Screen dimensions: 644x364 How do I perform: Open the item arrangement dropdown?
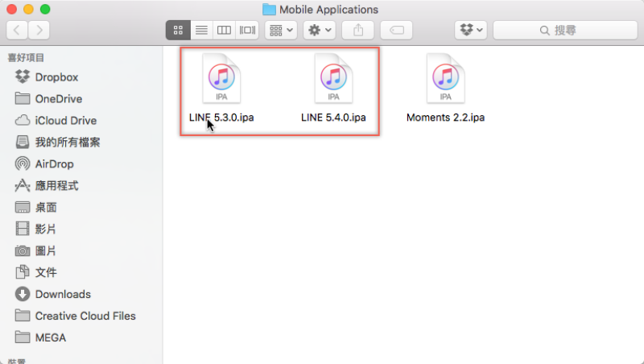coord(281,30)
